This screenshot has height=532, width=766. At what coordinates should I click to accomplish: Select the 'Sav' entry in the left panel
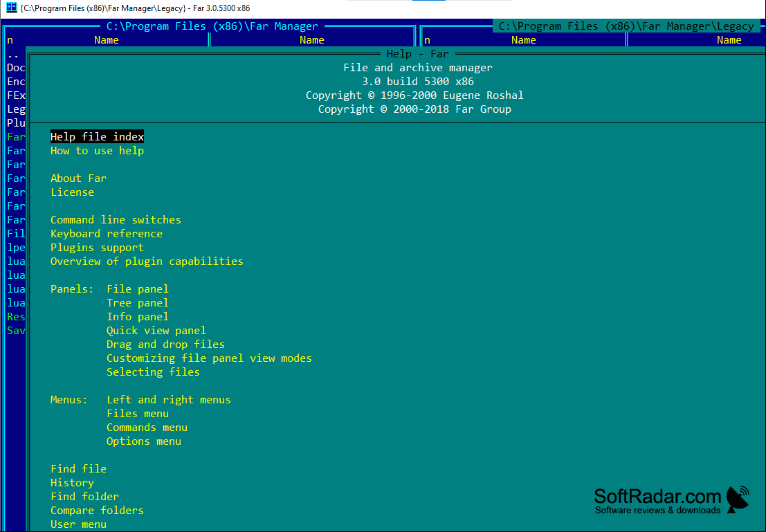coord(16,331)
